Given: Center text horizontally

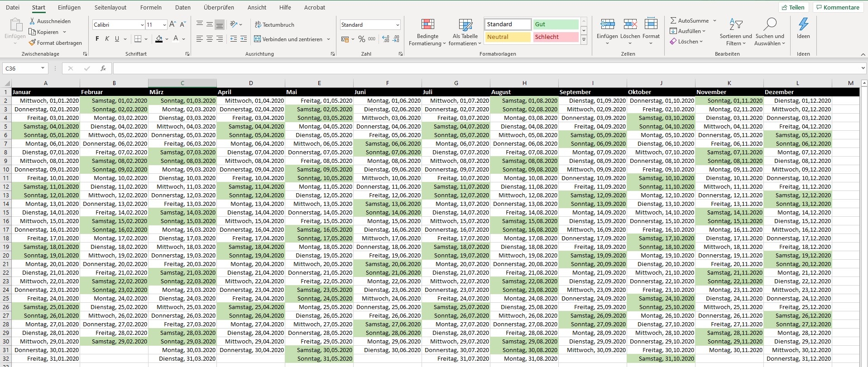Looking at the screenshot, I should pos(210,39).
